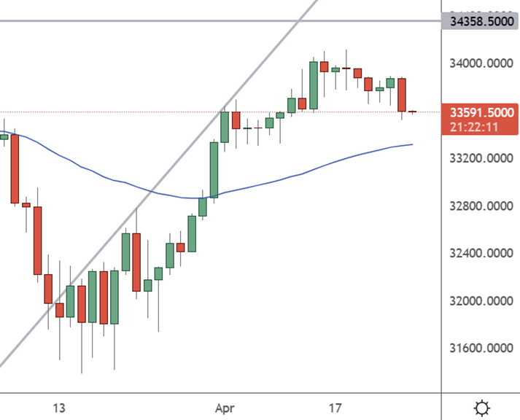Click the 33200.0000 price axis label
This screenshot has width=520, height=420.
(481, 158)
